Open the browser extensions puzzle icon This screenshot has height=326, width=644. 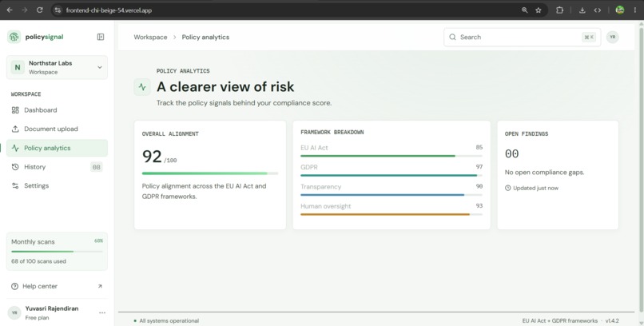559,10
